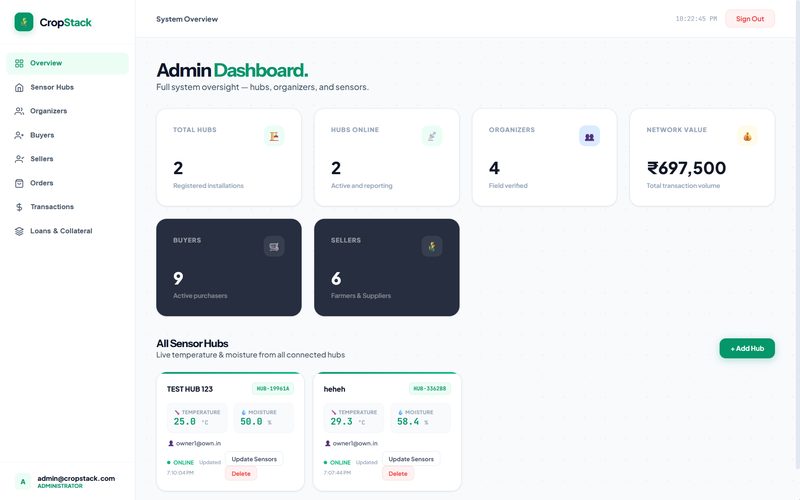
Task: Click the temperature thermometer icon on heheh
Action: pos(334,412)
